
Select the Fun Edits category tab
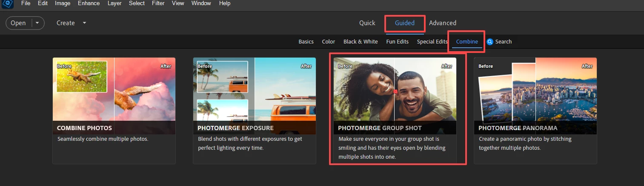click(x=397, y=42)
